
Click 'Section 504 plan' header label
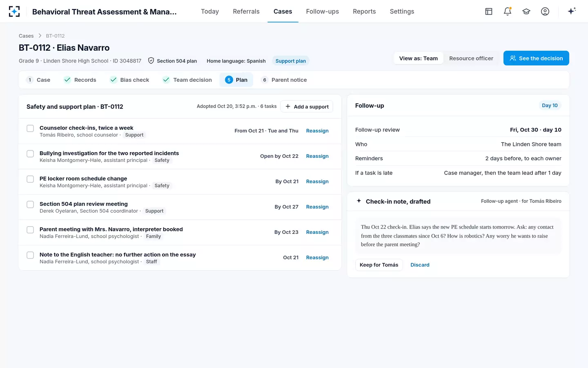tap(177, 61)
